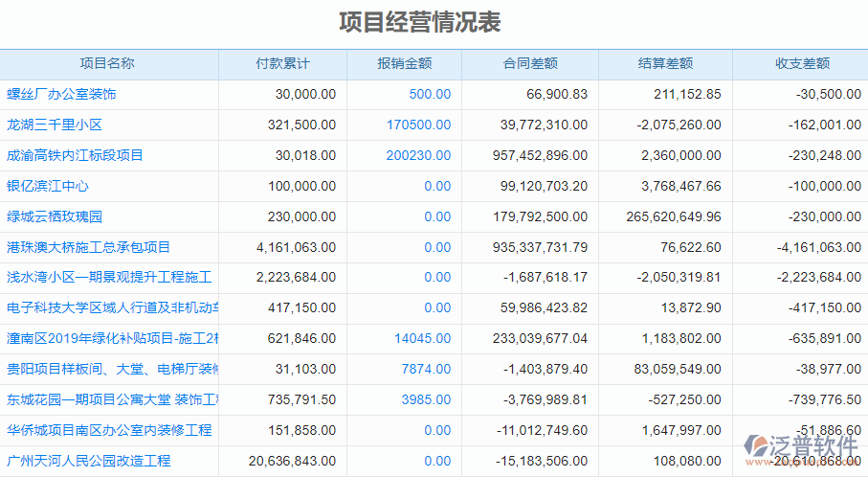Open reimbursement amount 170500.00

418,125
